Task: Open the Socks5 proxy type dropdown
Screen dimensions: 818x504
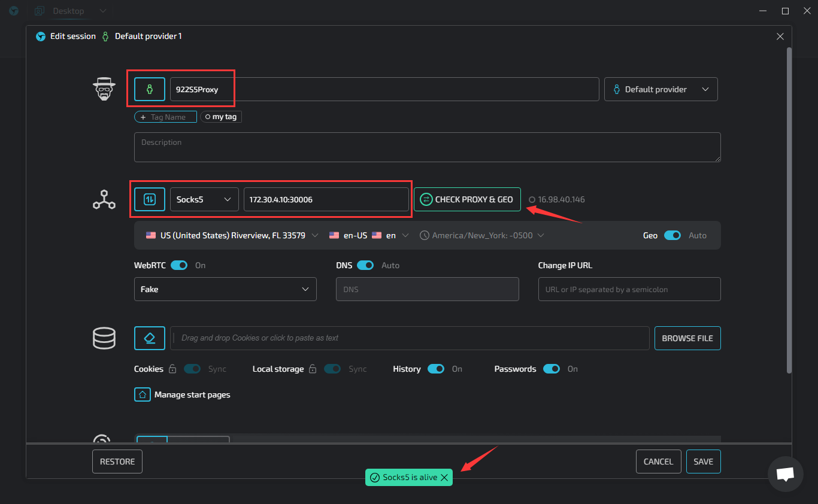Action: 204,199
